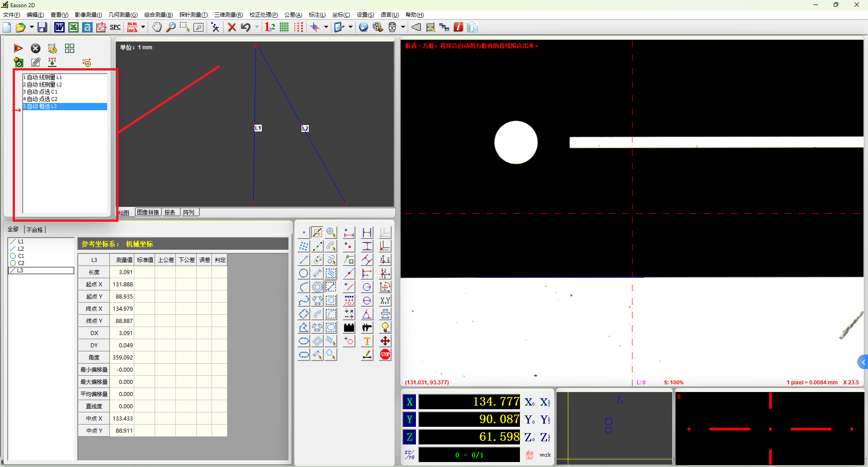Click the Save floppy disk icon
Viewport: 868px width, 467px height.
click(42, 27)
